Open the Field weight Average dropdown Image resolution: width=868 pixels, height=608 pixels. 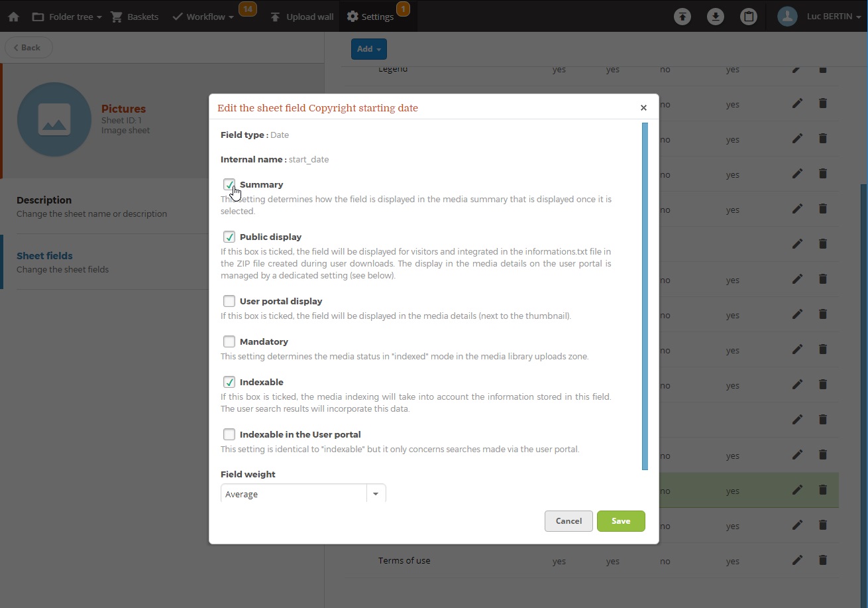(303, 493)
